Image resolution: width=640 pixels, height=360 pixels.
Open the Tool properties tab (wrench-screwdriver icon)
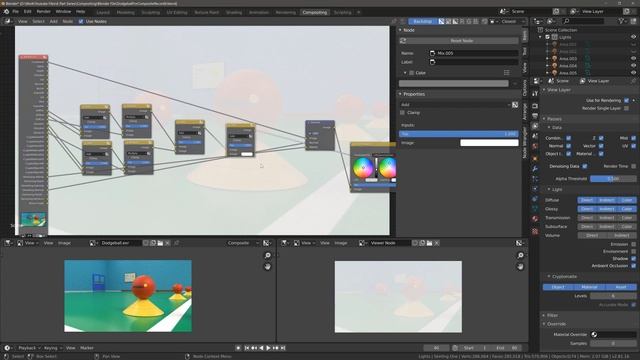click(535, 94)
